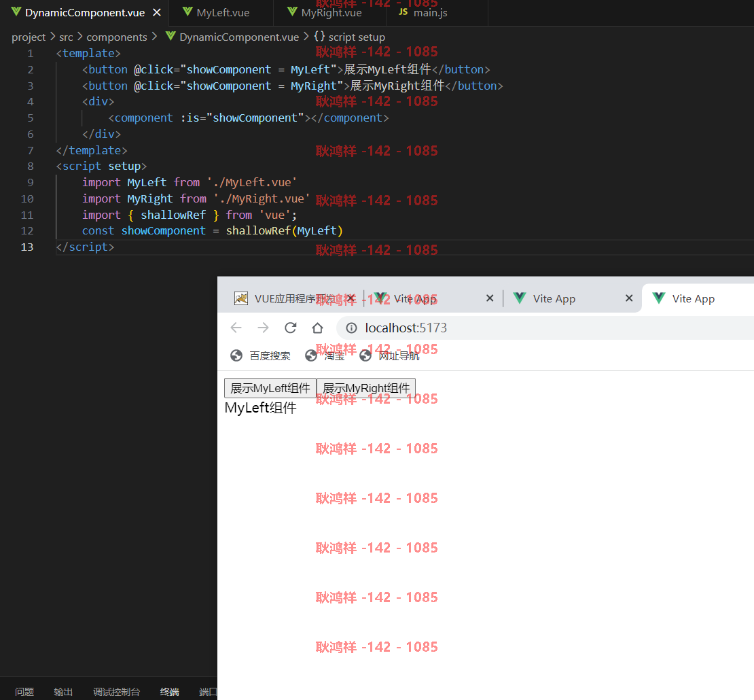Image resolution: width=754 pixels, height=700 pixels.
Task: Click line number 8 in the gutter
Action: pos(31,166)
